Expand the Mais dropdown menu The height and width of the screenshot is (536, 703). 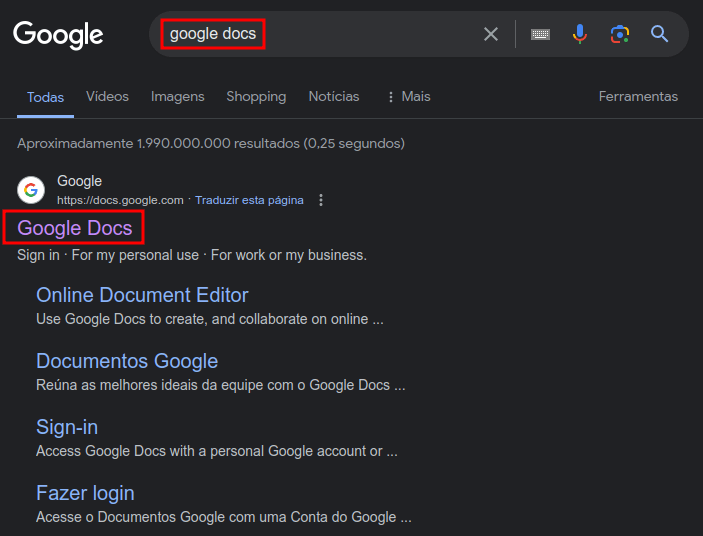pyautogui.click(x=409, y=96)
